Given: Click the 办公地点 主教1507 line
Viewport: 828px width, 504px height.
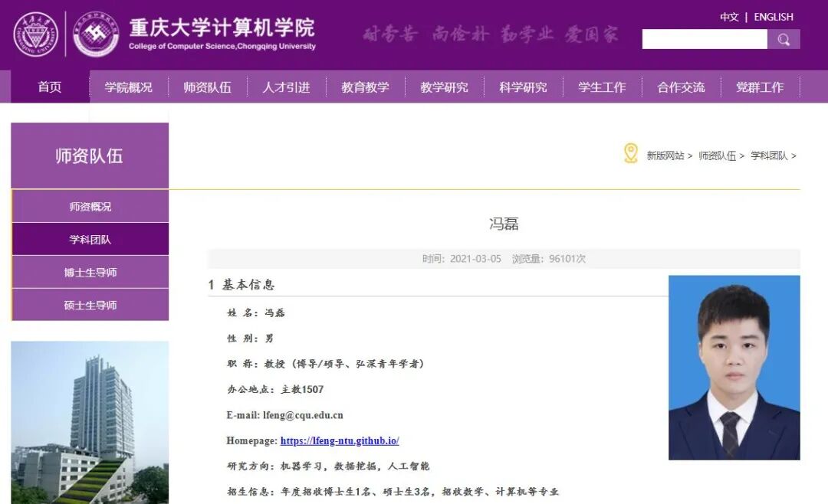Looking at the screenshot, I should (x=275, y=389).
